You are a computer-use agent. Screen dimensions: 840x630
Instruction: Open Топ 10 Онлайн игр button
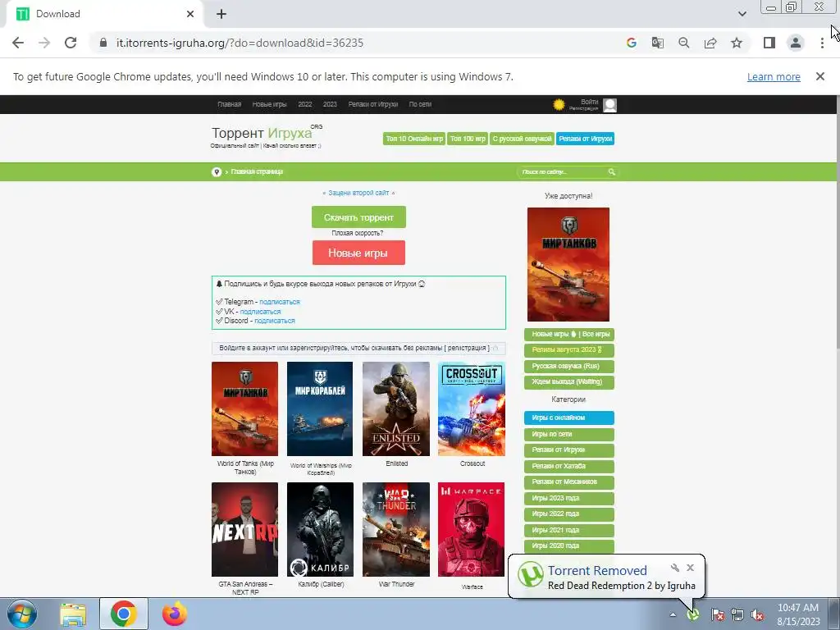point(414,139)
